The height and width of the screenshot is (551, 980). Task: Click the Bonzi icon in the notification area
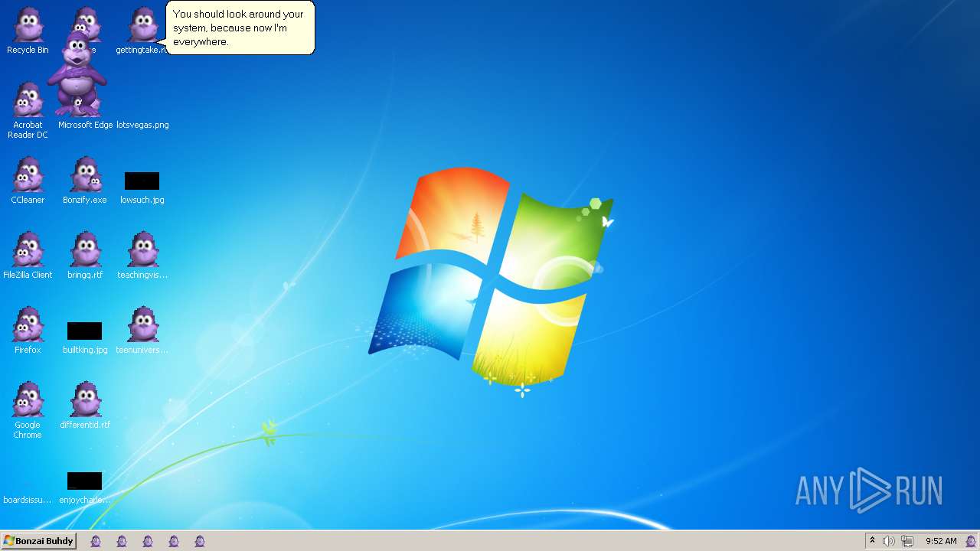971,541
